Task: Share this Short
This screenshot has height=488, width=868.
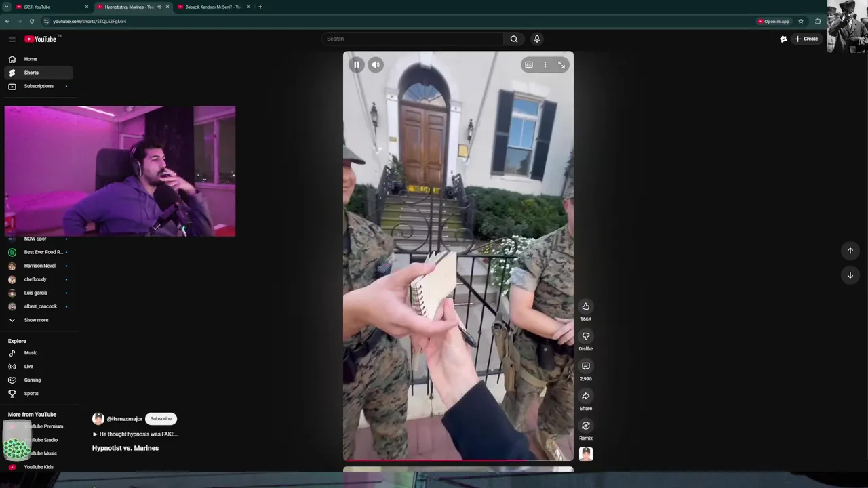Action: point(586,396)
